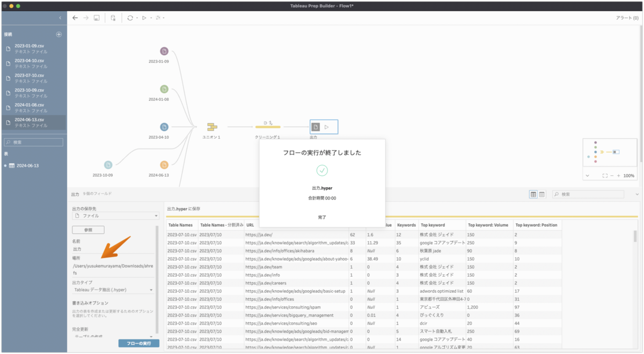Click the sidebar table search field
Screen dimensions: 644x354
(34, 142)
